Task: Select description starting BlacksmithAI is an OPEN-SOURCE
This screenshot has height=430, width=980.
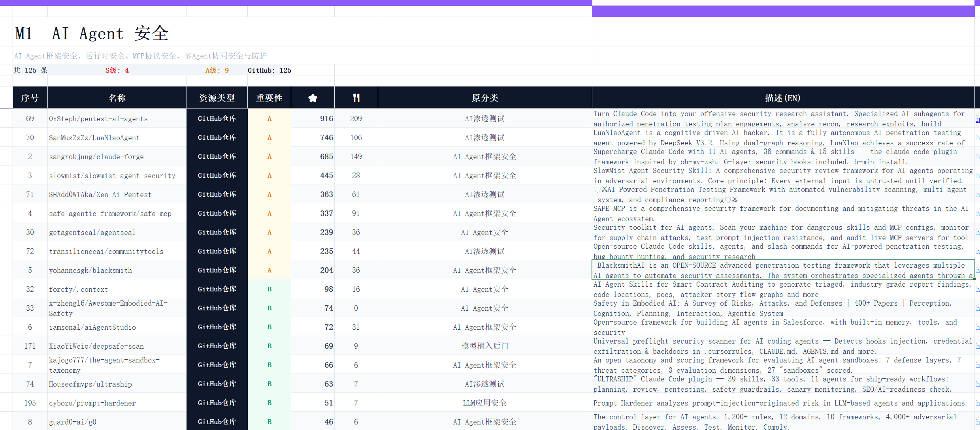Action: tap(783, 270)
